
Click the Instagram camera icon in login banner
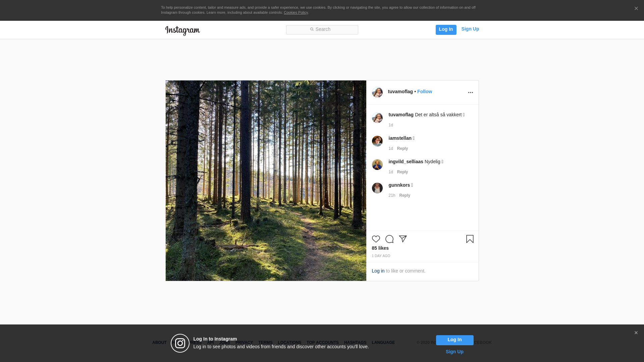tap(180, 343)
